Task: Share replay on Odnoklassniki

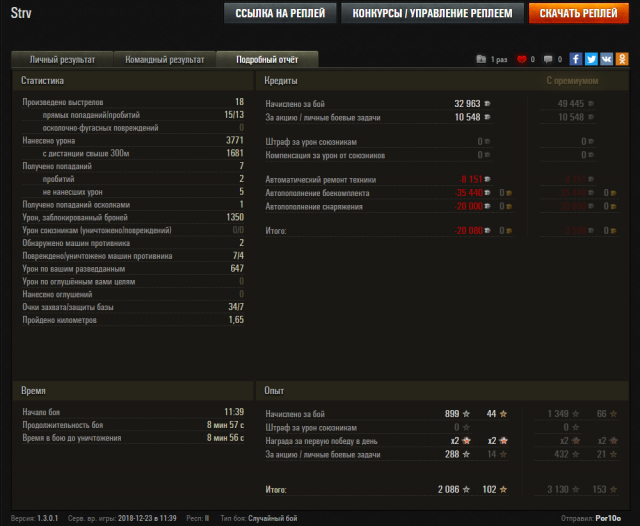Action: [x=621, y=59]
